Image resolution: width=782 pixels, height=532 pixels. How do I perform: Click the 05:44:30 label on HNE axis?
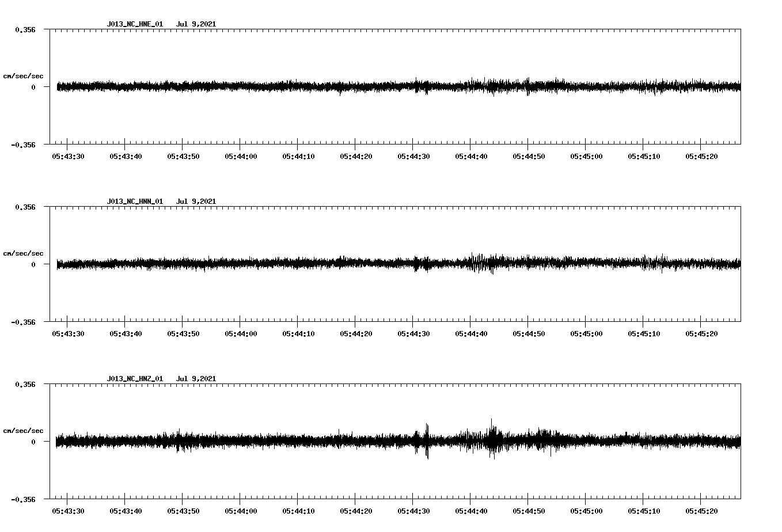(413, 156)
